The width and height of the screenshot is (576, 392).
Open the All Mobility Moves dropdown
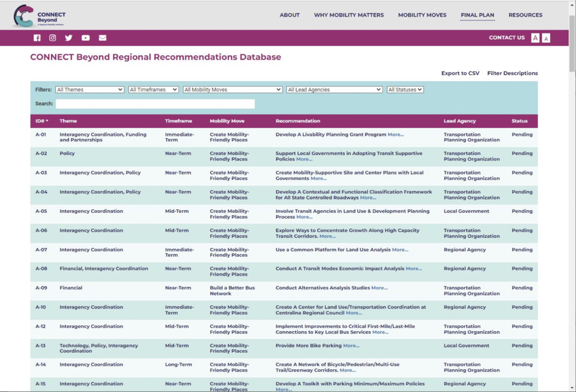click(233, 90)
